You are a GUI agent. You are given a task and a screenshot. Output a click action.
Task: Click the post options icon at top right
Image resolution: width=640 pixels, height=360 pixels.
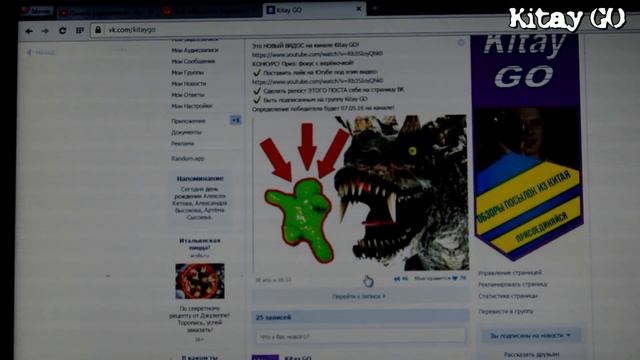461,42
